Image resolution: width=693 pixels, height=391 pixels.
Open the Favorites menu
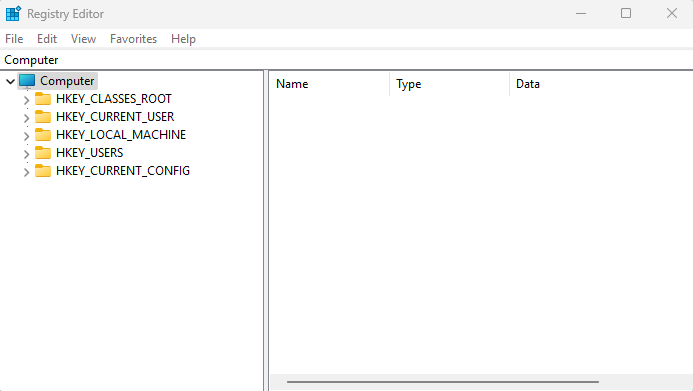[x=133, y=39]
